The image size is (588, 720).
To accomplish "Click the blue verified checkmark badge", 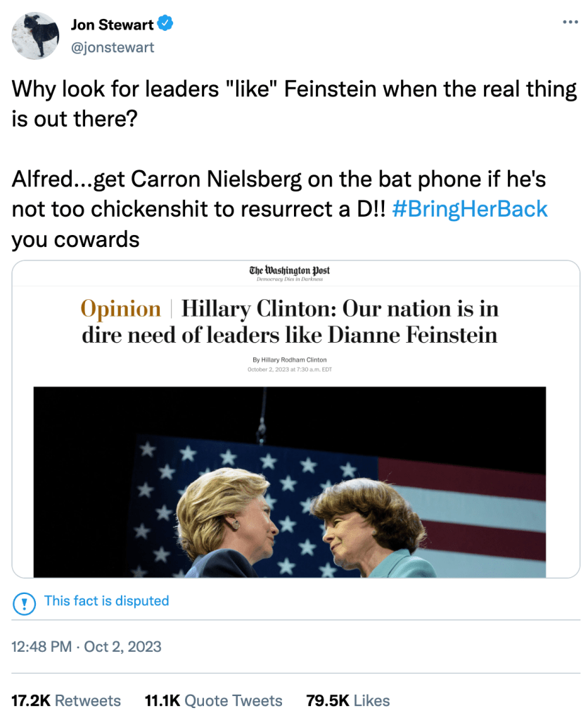I will point(167,25).
